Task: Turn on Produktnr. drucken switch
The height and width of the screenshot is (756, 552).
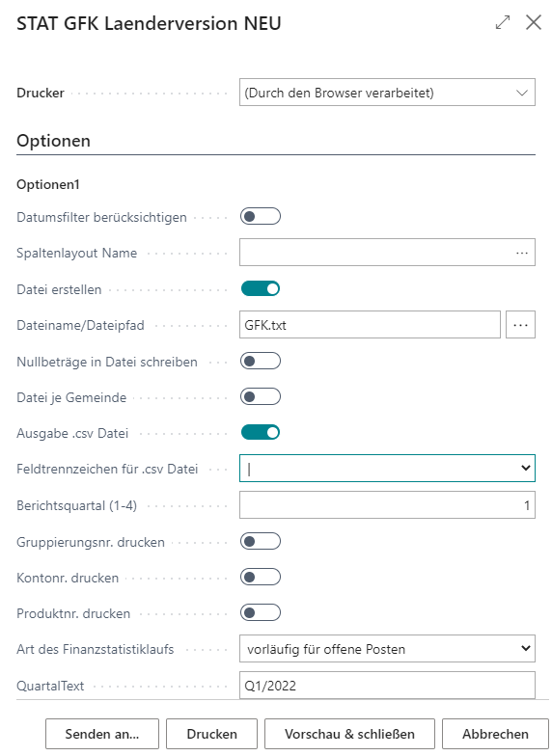Action: [x=261, y=613]
